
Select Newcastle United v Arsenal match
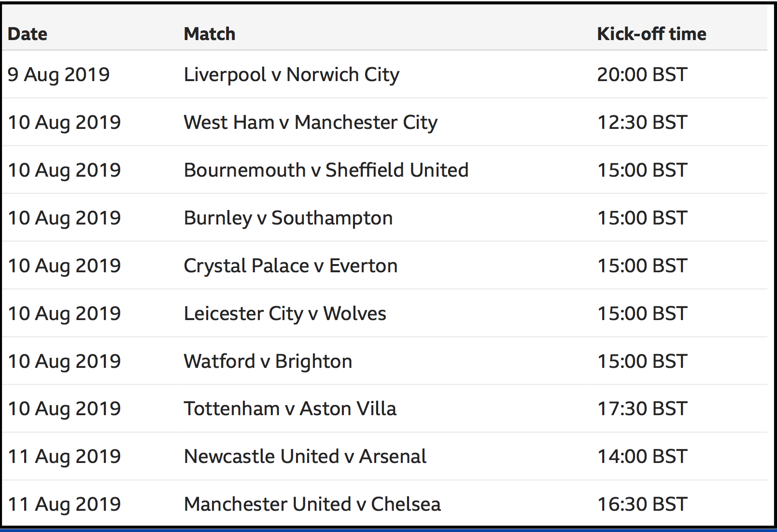pos(305,457)
